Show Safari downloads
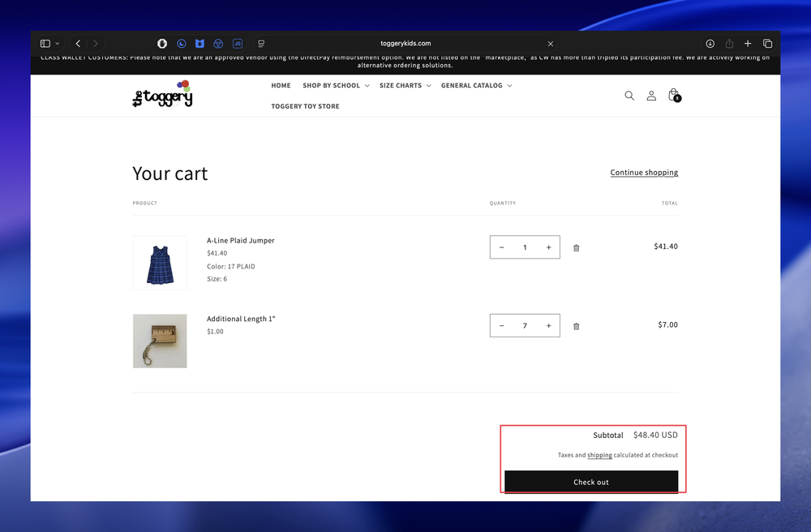 tap(710, 44)
